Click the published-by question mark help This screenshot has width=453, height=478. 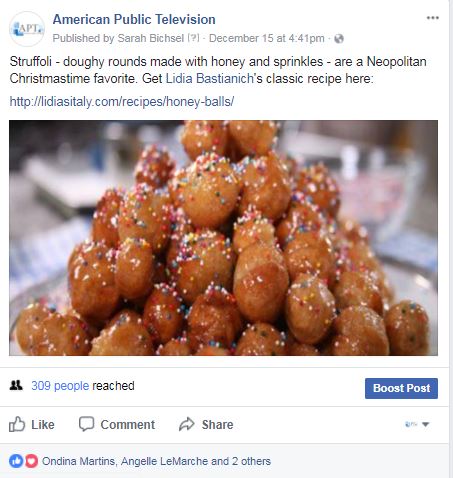[193, 38]
